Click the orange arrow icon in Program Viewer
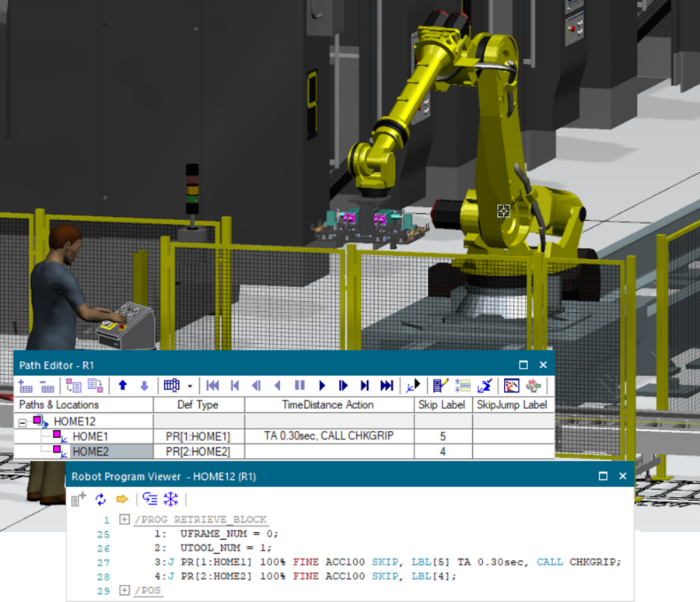This screenshot has height=602, width=700. coord(122,499)
